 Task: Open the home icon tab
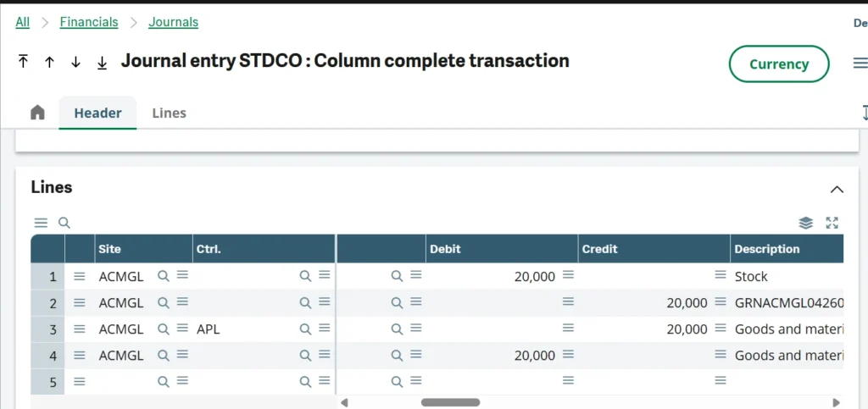point(37,113)
